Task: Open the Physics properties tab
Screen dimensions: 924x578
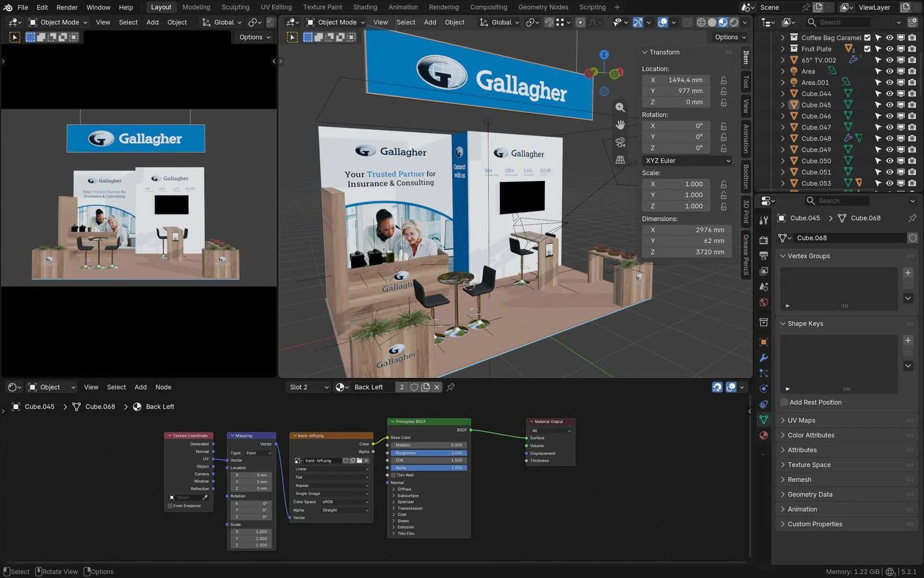Action: 763,389
